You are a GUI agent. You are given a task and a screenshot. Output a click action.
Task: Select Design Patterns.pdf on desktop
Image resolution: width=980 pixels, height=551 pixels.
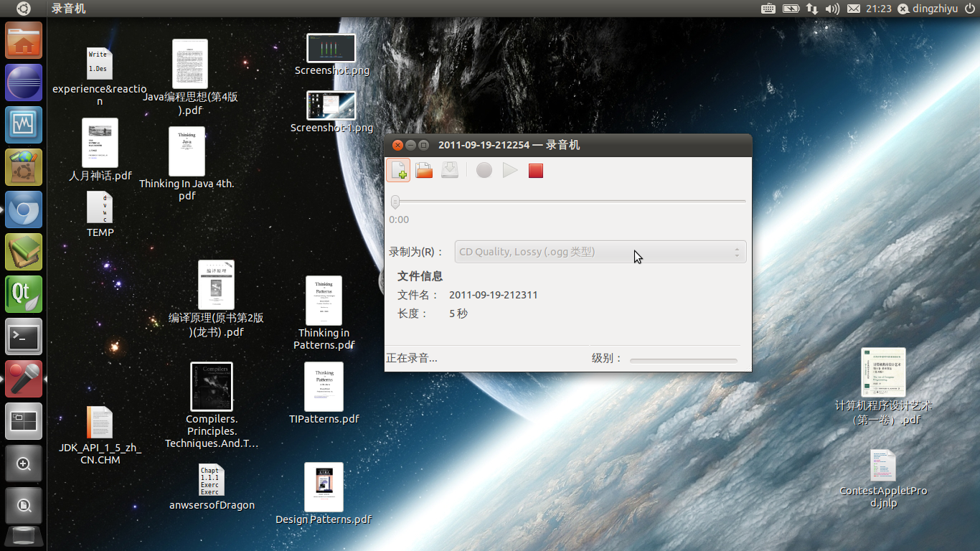324,494
